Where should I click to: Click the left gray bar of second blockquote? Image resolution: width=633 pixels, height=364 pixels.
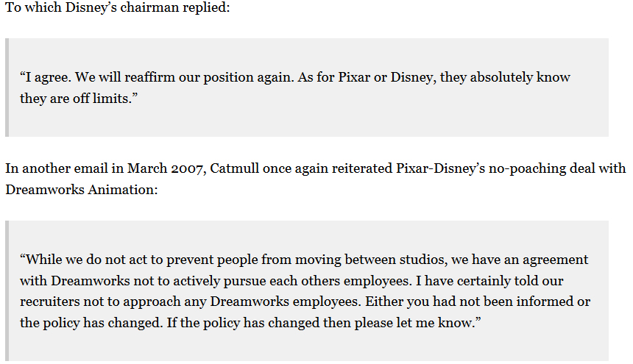(7, 290)
